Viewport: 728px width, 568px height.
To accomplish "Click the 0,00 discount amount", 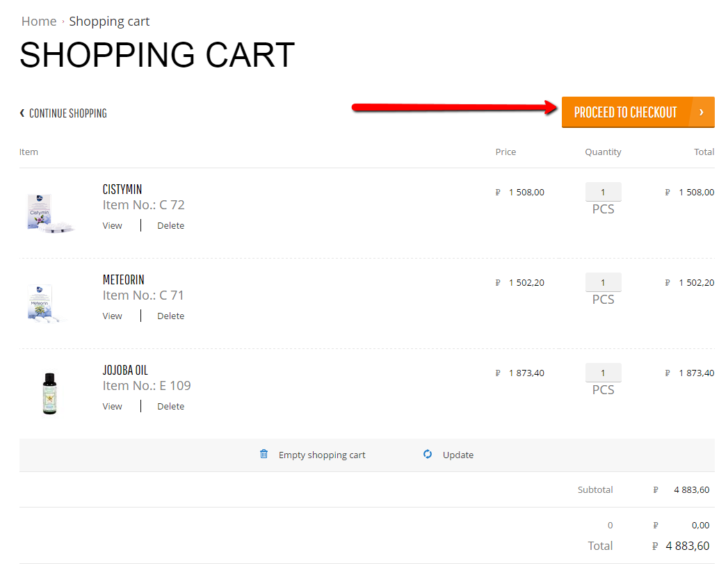I will pyautogui.click(x=701, y=526).
